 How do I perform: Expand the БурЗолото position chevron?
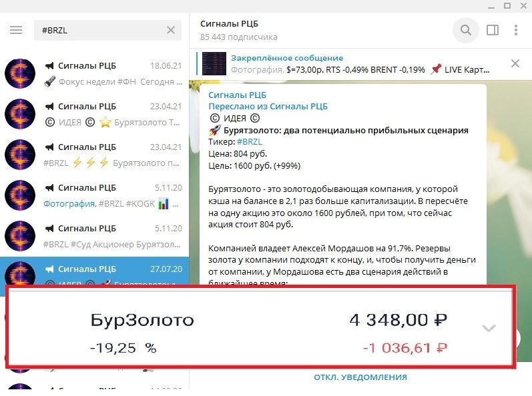(489, 328)
